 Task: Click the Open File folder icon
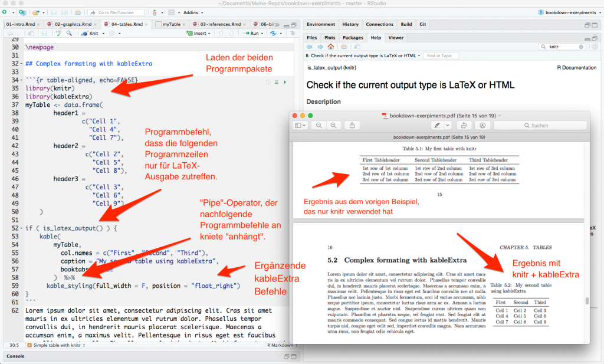coord(36,12)
